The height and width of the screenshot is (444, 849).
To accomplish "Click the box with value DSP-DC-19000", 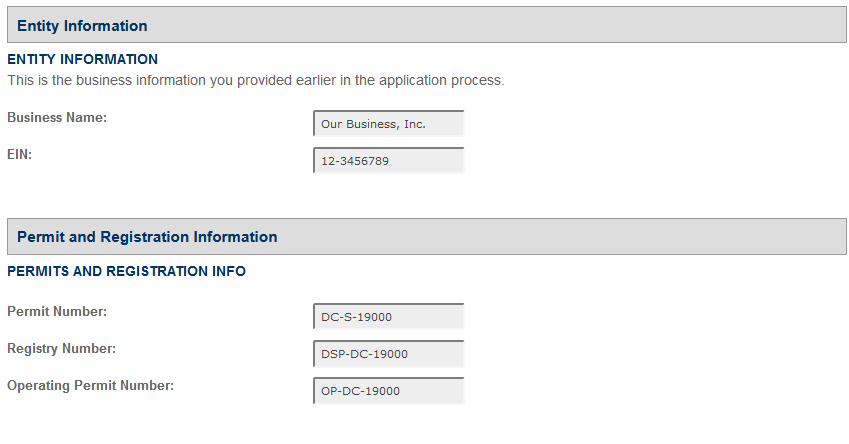I will click(x=389, y=354).
